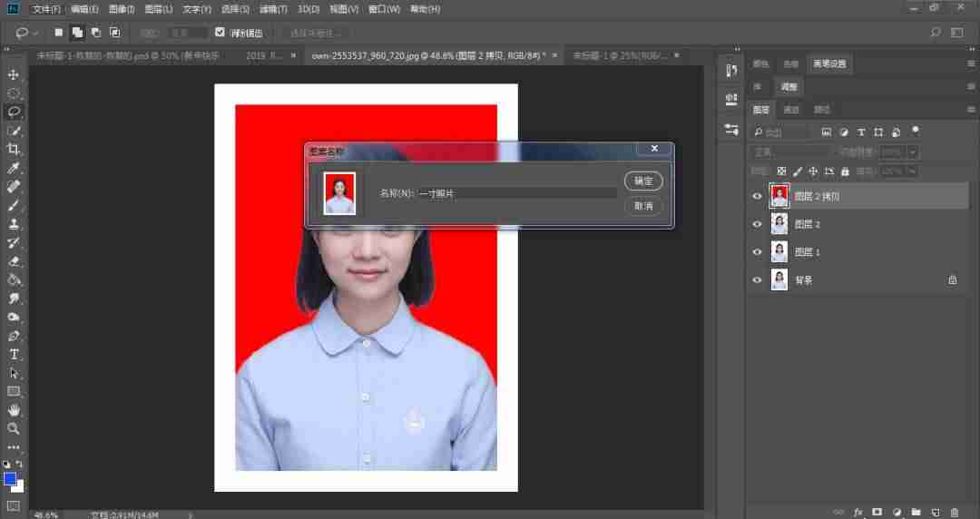
Task: Toggle type layer filter icon
Action: tap(861, 132)
